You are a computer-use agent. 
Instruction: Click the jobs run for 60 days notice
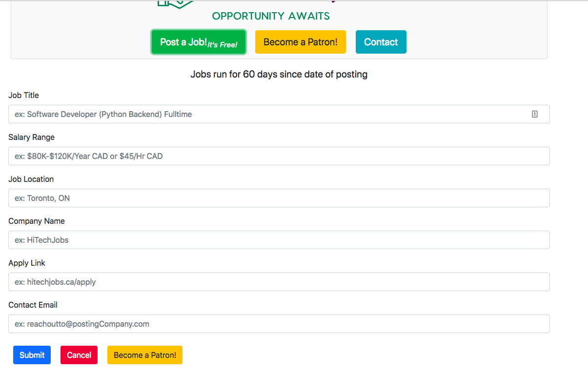(x=279, y=74)
